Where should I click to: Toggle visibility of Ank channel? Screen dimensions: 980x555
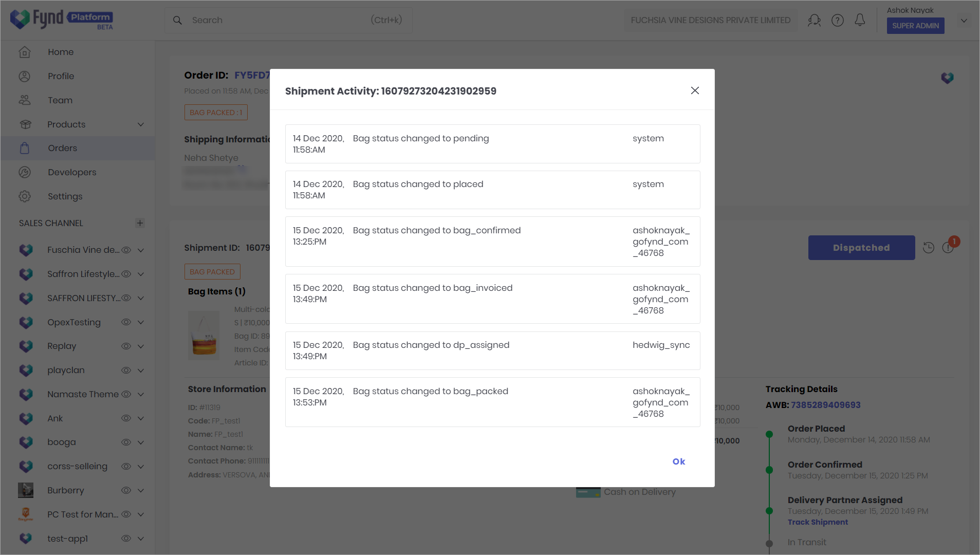[126, 418]
